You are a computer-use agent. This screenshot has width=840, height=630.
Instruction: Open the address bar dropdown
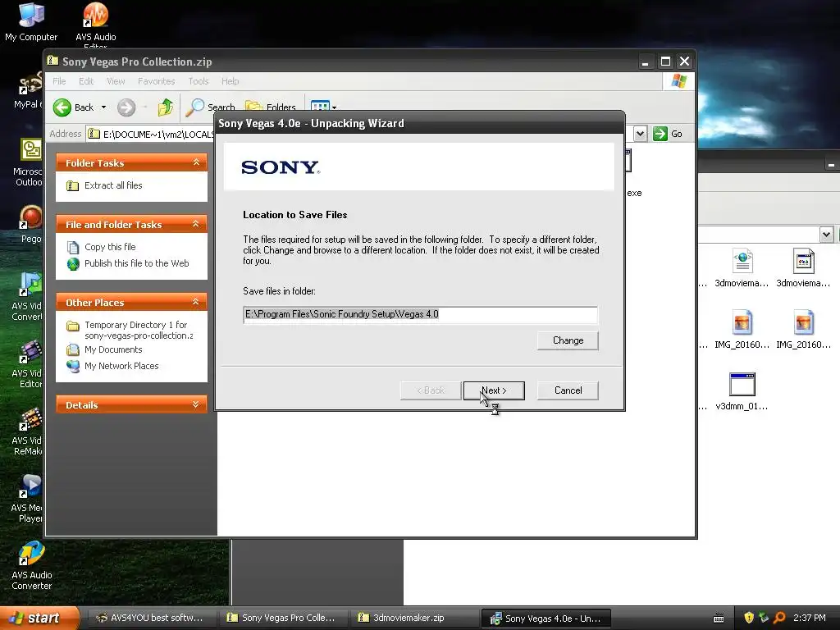(640, 134)
